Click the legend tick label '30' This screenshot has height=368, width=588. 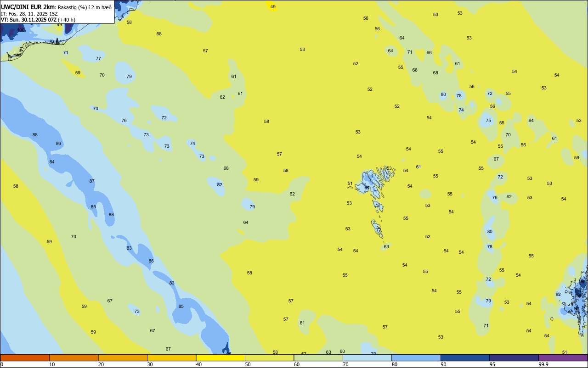pyautogui.click(x=150, y=364)
